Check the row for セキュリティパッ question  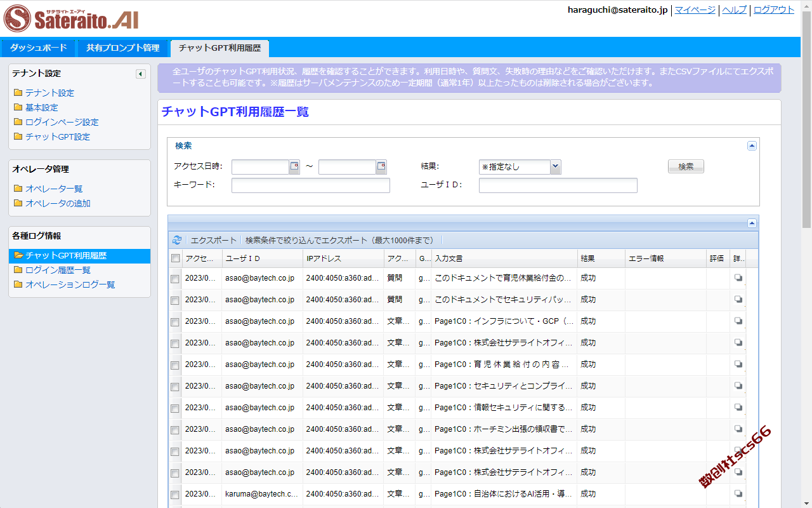click(175, 300)
